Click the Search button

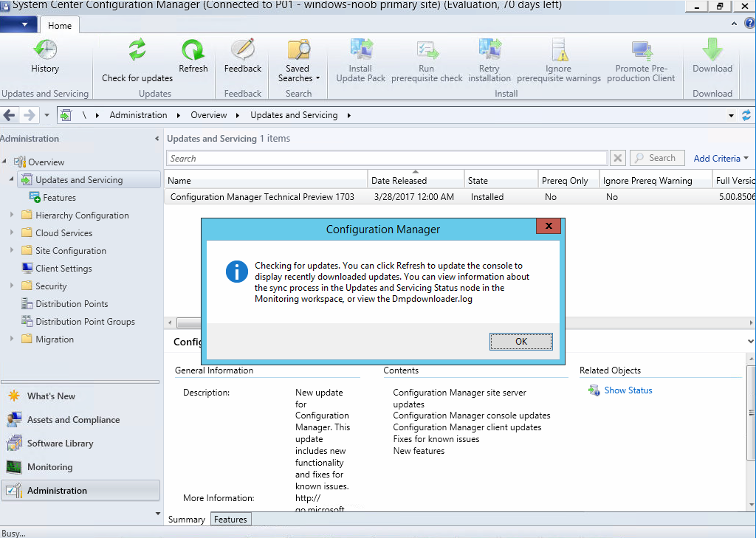[656, 158]
